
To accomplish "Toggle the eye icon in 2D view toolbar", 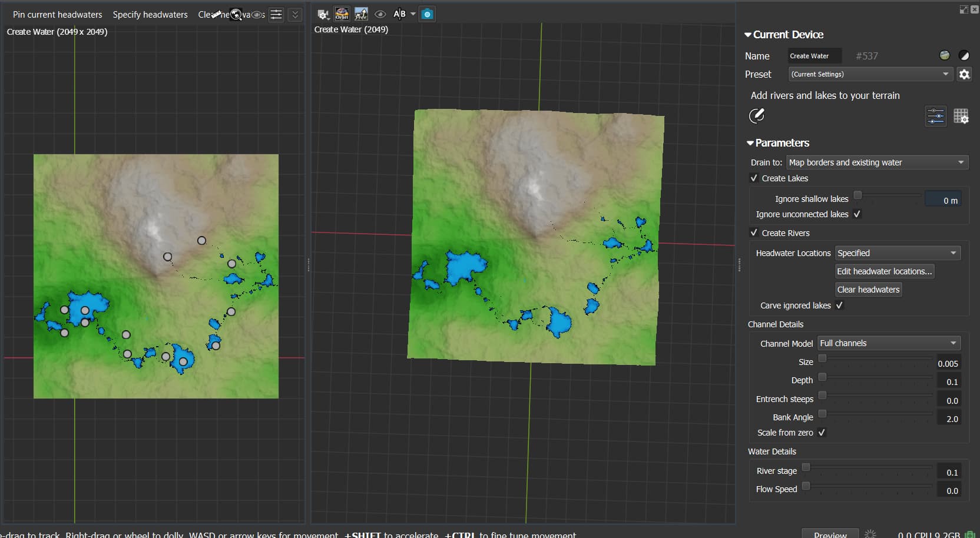I will [257, 15].
